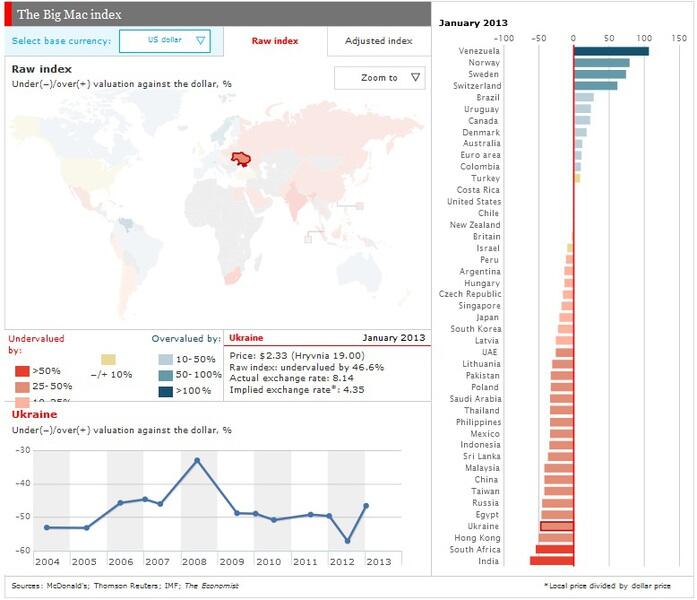Click the Norway bar in the ranking
This screenshot has height=600, width=697.
(601, 63)
